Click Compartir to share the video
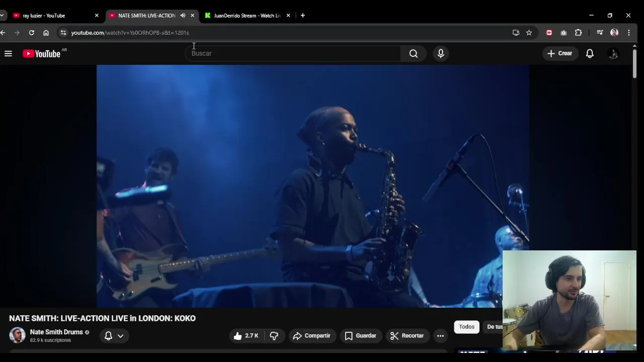 tap(312, 335)
